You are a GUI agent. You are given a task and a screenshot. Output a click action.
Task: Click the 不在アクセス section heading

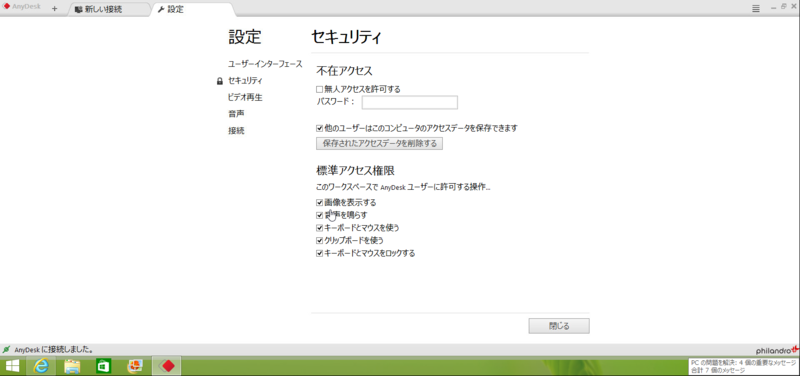[x=344, y=70]
